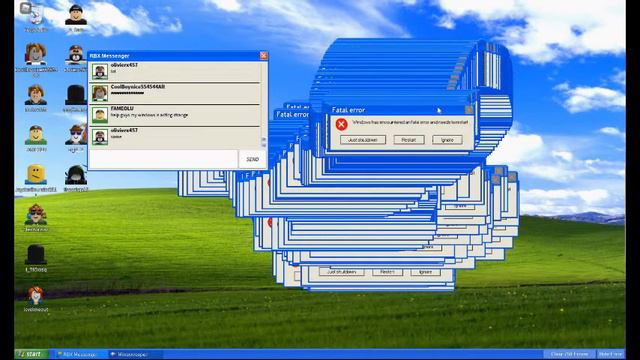Screen dimensions: 640x360
Task: Click the 'RBX Messenger' window title text
Action: (x=109, y=56)
